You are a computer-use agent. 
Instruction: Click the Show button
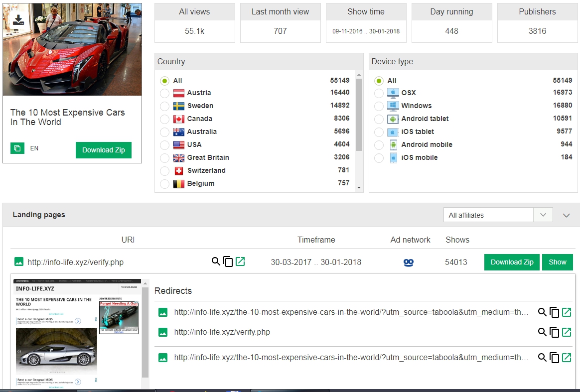pyautogui.click(x=558, y=262)
